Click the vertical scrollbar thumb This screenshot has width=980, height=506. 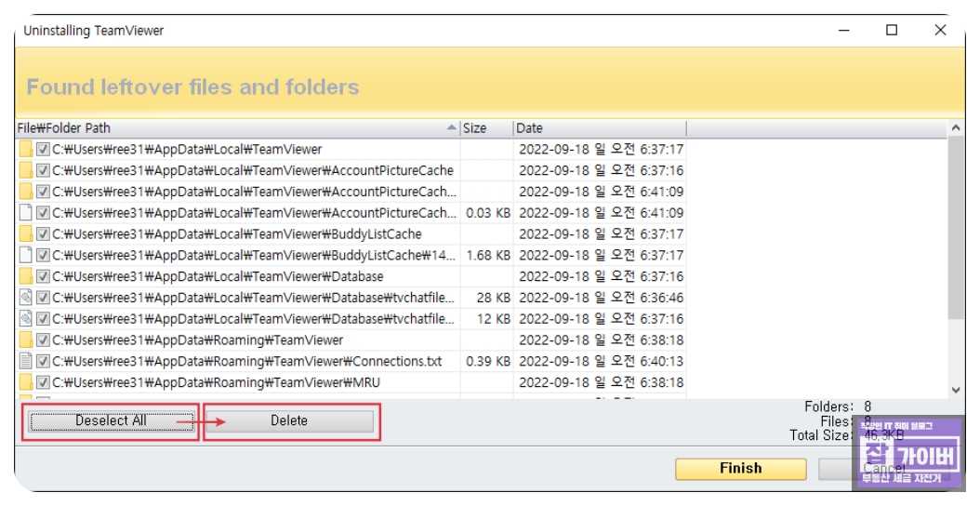point(956,228)
